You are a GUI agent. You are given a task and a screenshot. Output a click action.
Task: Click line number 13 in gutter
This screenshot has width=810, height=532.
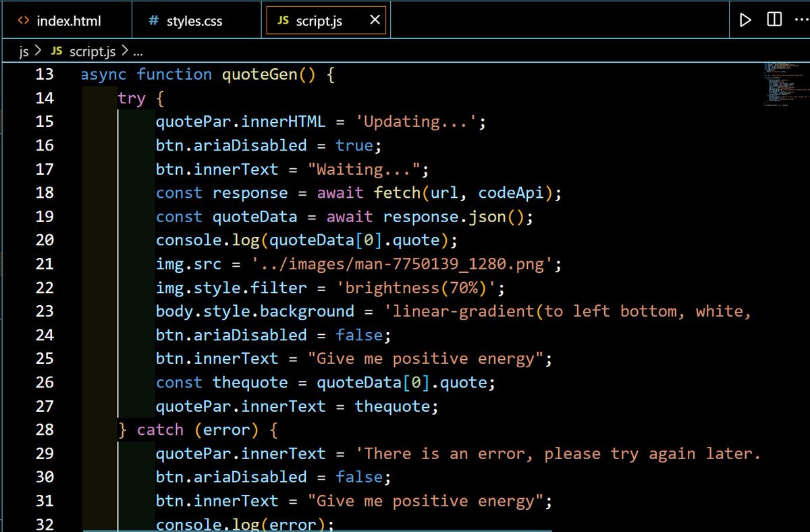(x=45, y=74)
